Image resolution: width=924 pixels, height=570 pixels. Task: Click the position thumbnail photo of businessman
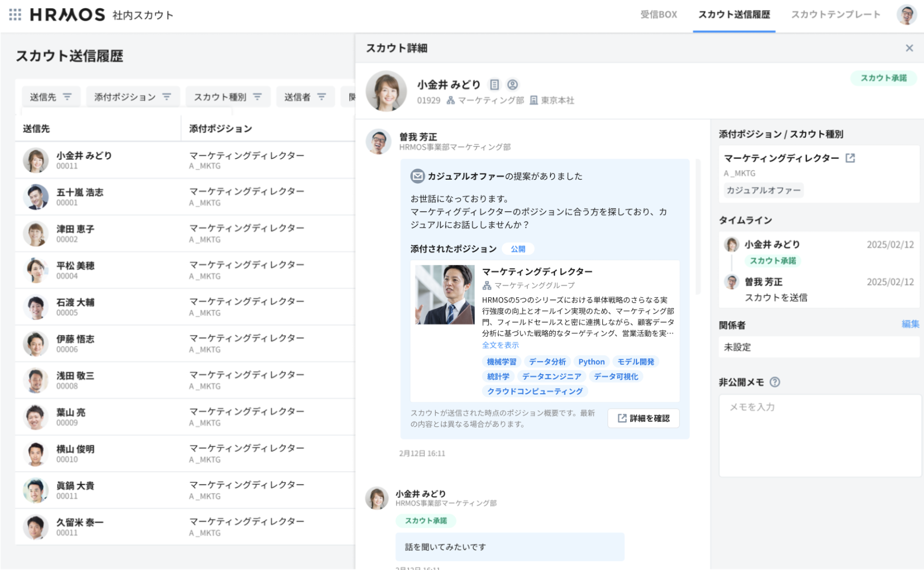pos(445,295)
